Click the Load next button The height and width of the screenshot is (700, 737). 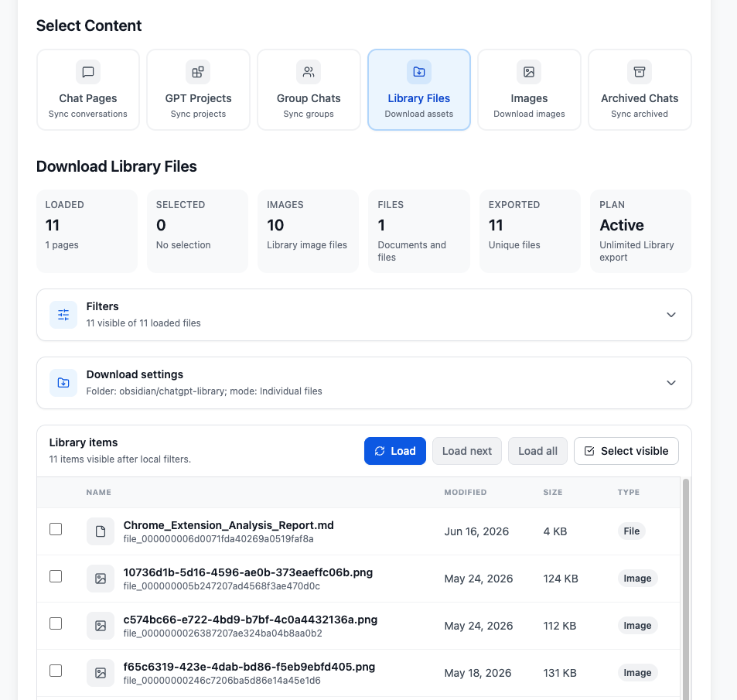click(467, 451)
